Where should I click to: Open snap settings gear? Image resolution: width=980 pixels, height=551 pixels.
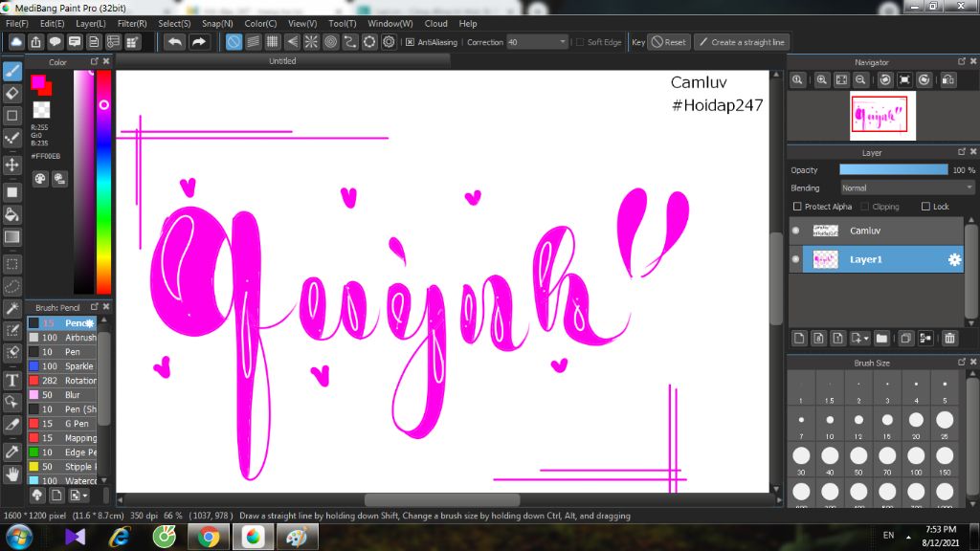coord(389,42)
